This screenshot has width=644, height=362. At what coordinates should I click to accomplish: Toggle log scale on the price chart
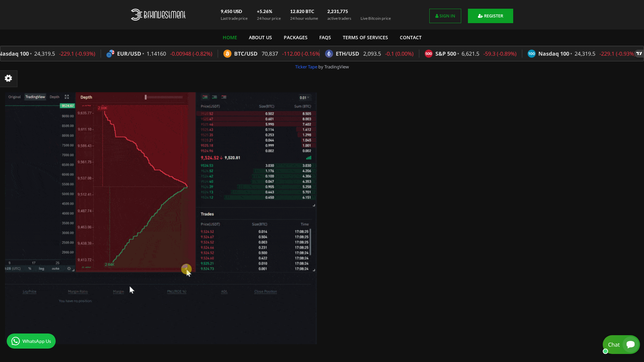42,268
